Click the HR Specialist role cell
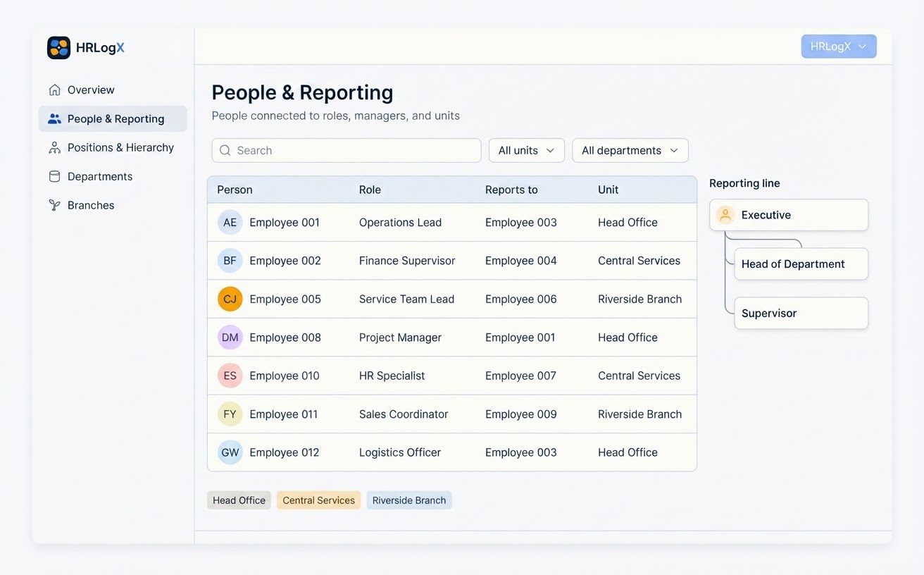 (x=392, y=376)
